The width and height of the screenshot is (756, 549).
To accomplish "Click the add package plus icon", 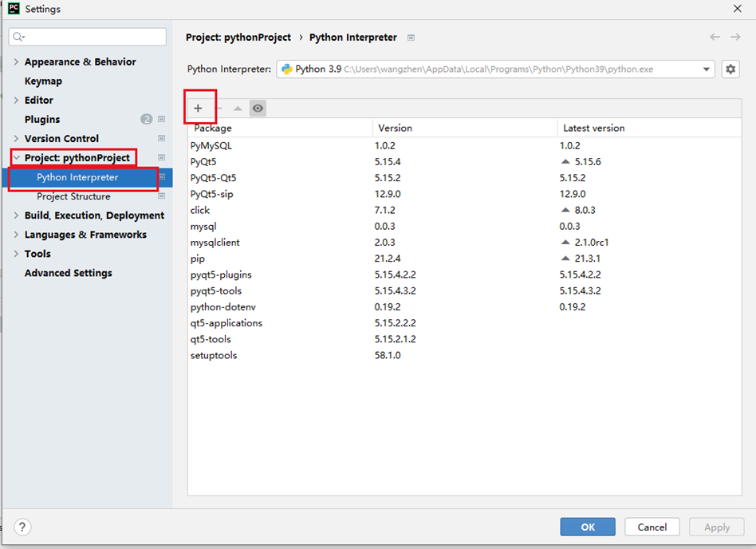I will coord(198,108).
